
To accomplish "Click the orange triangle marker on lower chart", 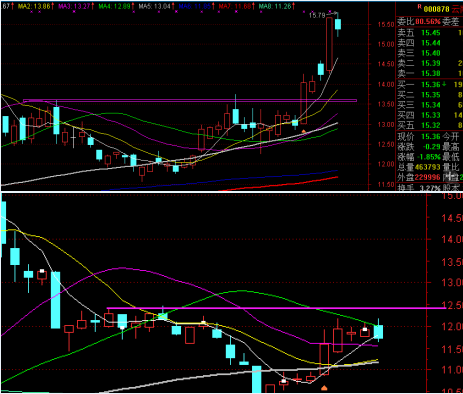I will point(324,388).
